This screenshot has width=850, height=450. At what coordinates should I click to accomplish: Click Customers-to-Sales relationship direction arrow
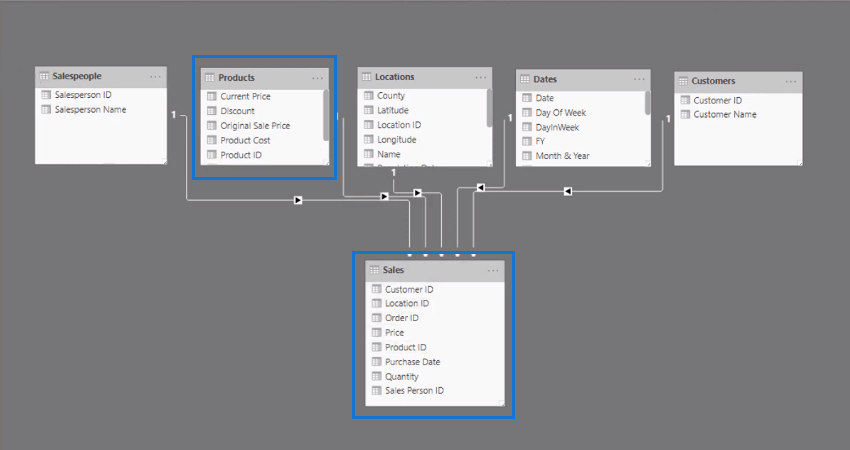click(x=568, y=191)
